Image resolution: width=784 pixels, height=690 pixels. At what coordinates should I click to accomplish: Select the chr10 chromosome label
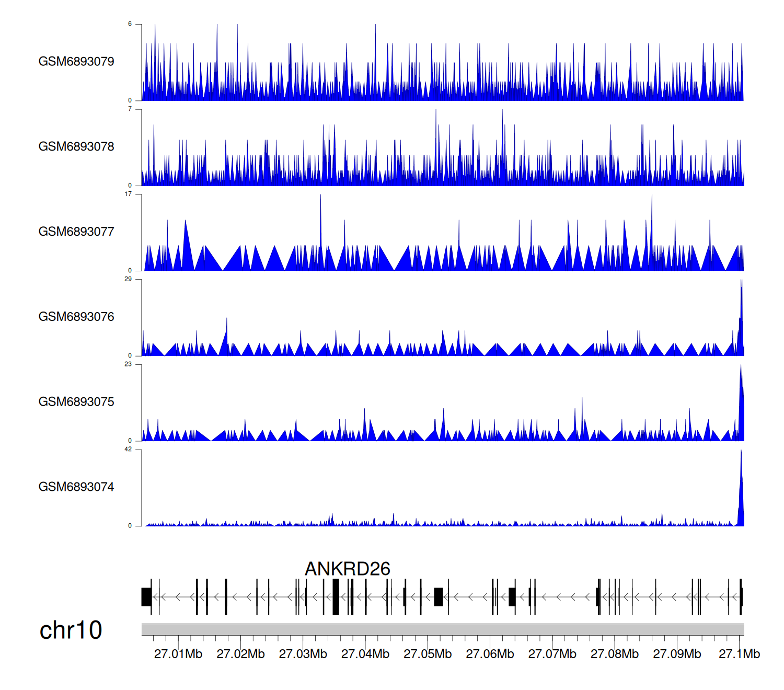[71, 630]
